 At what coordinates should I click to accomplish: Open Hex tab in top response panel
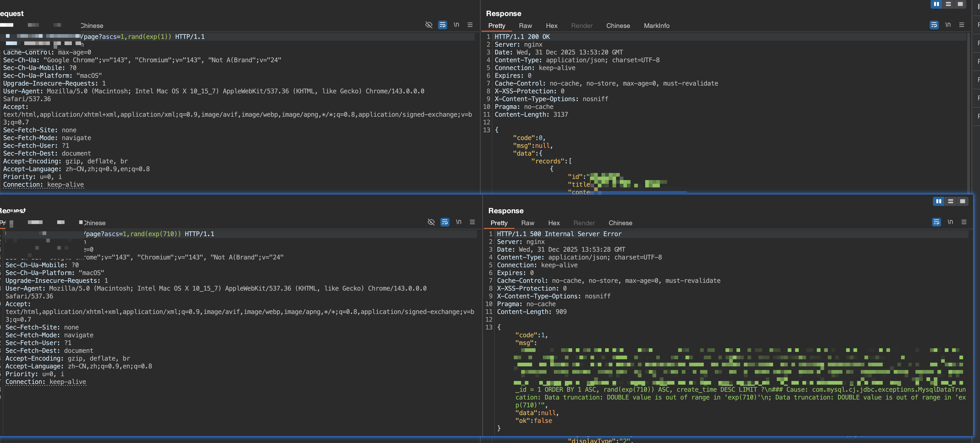[x=551, y=25]
